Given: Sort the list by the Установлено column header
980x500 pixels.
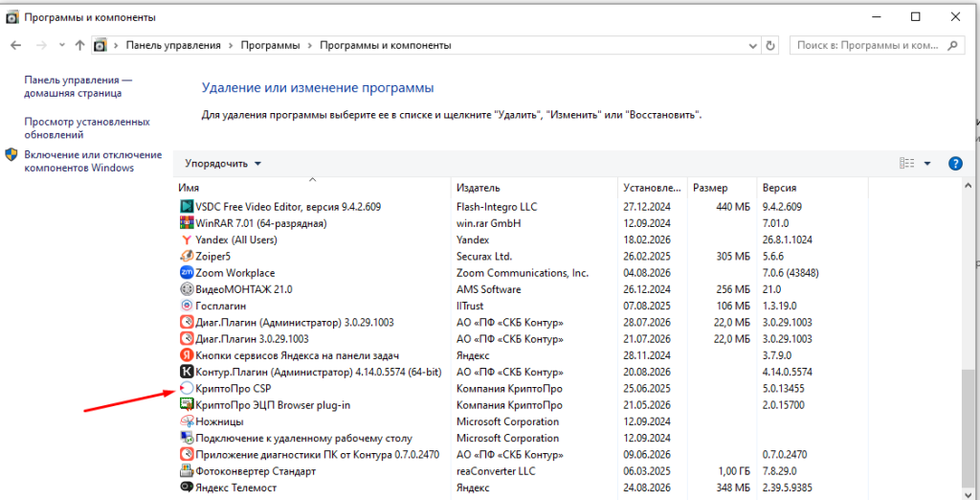Looking at the screenshot, I should pos(652,188).
